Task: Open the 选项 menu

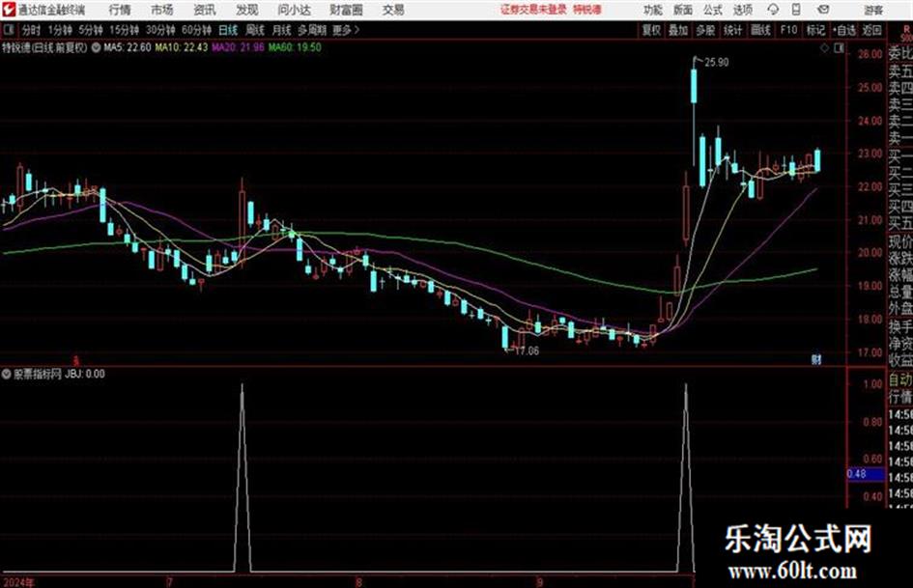Action: coord(743,10)
